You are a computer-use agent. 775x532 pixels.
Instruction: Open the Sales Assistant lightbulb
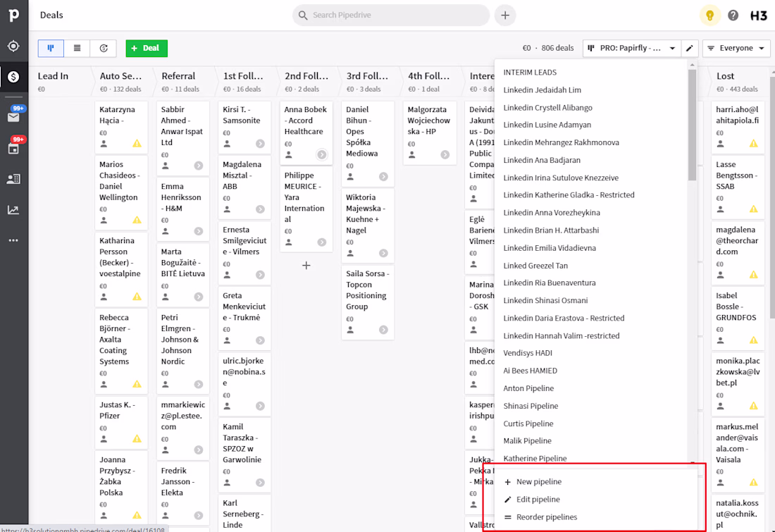709,16
